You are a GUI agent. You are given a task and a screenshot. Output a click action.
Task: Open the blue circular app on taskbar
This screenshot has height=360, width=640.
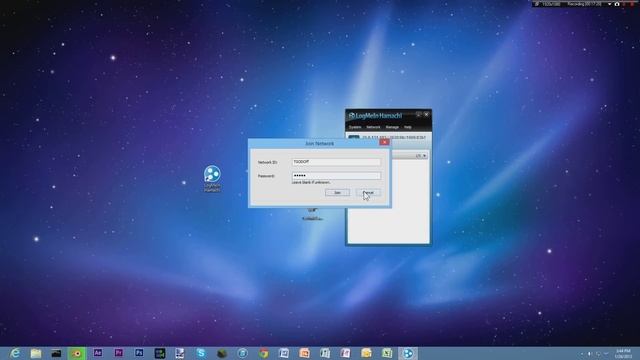242,353
